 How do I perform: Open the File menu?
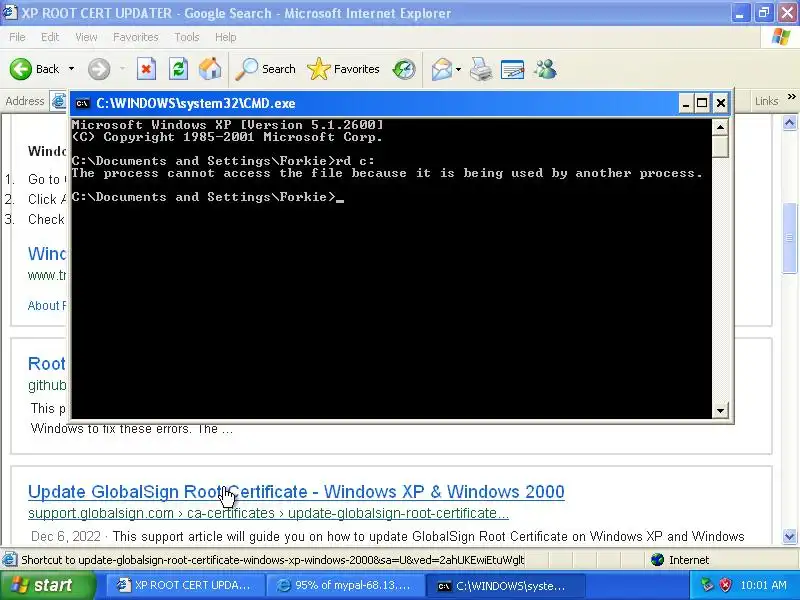point(17,37)
